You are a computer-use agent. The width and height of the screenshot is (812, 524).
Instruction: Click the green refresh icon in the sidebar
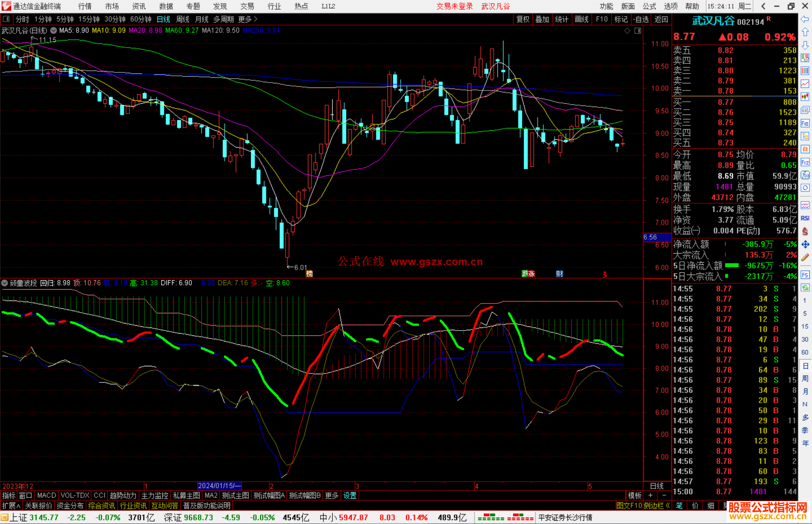[x=805, y=288]
